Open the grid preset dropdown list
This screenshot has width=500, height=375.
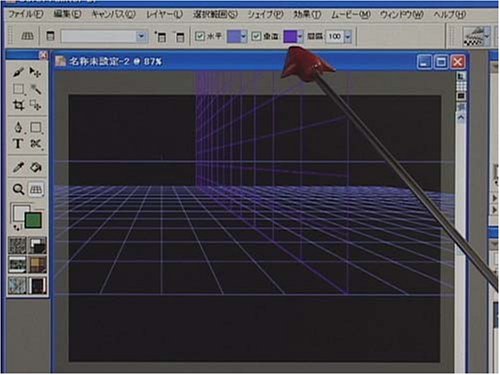pos(141,36)
